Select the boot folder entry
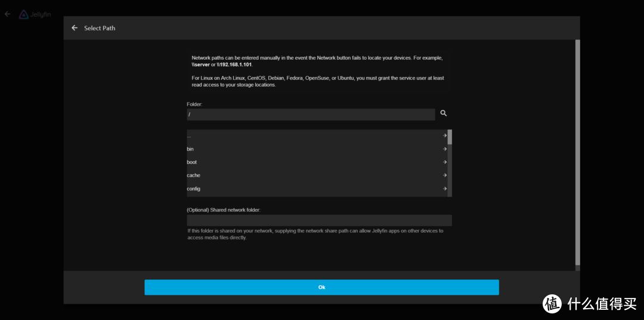Image resolution: width=644 pixels, height=320 pixels. pos(192,162)
